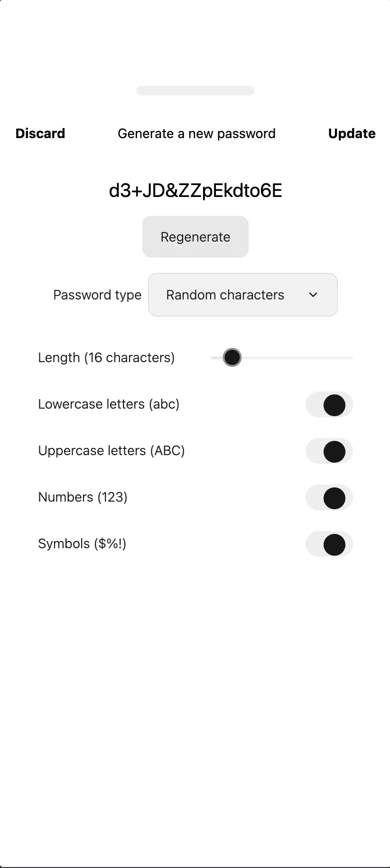Disable the Symbols ($%!) toggle
Image resolution: width=390 pixels, height=868 pixels.
click(x=329, y=544)
